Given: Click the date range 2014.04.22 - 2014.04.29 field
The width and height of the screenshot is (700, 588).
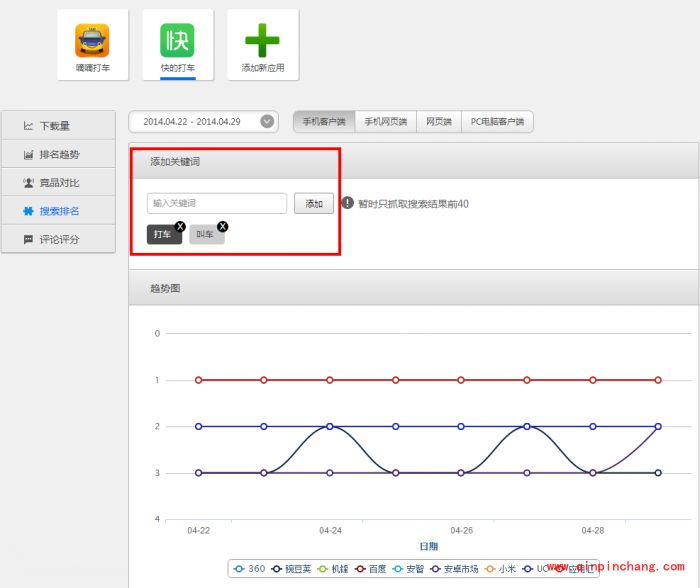Looking at the screenshot, I should point(204,121).
